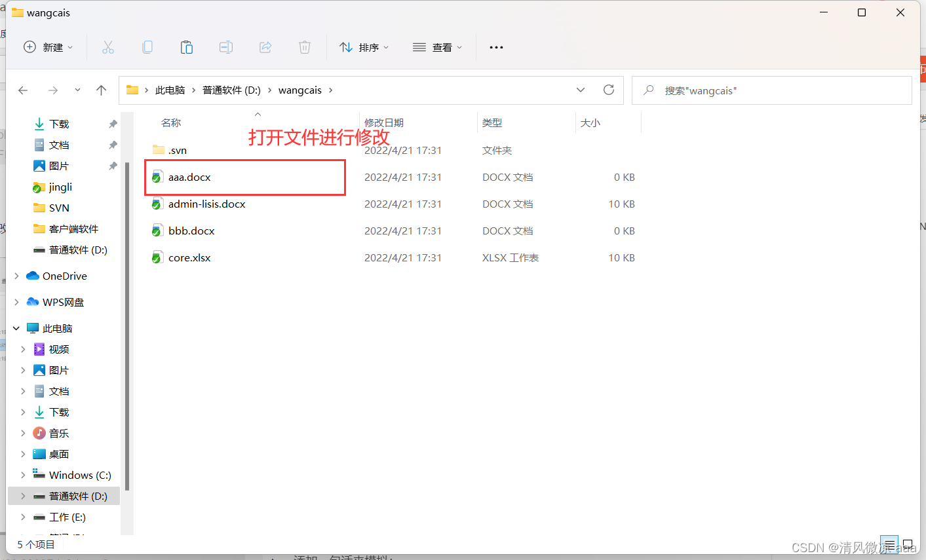
Task: Click the OneDrive cloud icon
Action: click(x=33, y=276)
